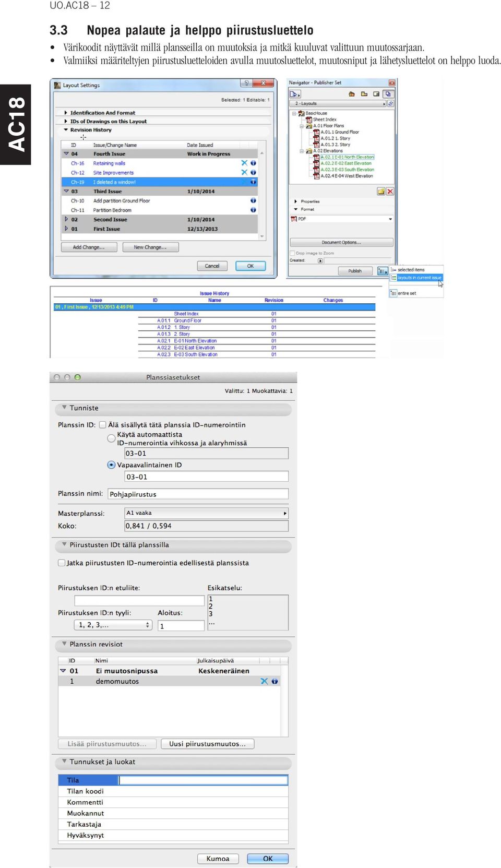
Task: Click info icon on demomuutos row
Action: 275,681
